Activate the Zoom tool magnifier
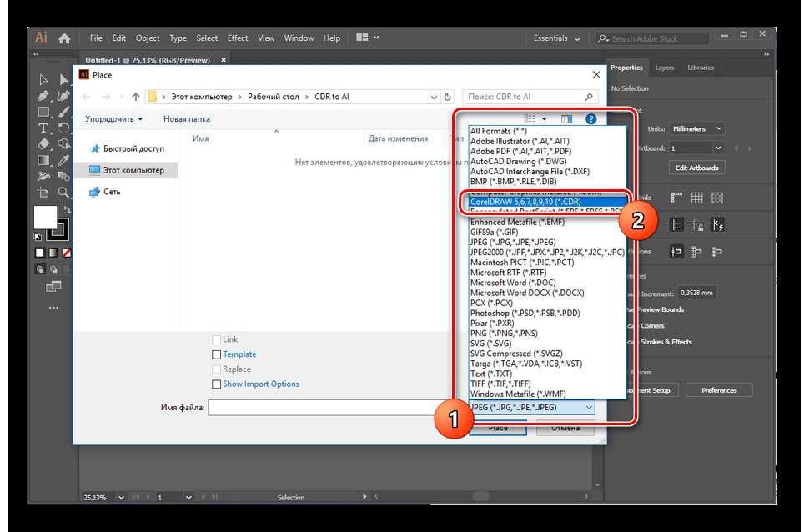 click(63, 193)
